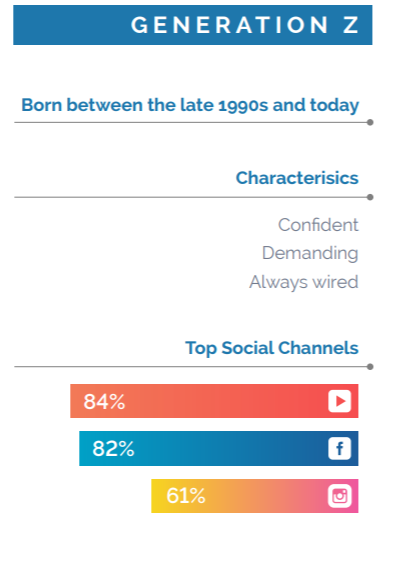This screenshot has width=419, height=562.
Task: Click the dot ending the Born between divider
Action: [x=370, y=123]
